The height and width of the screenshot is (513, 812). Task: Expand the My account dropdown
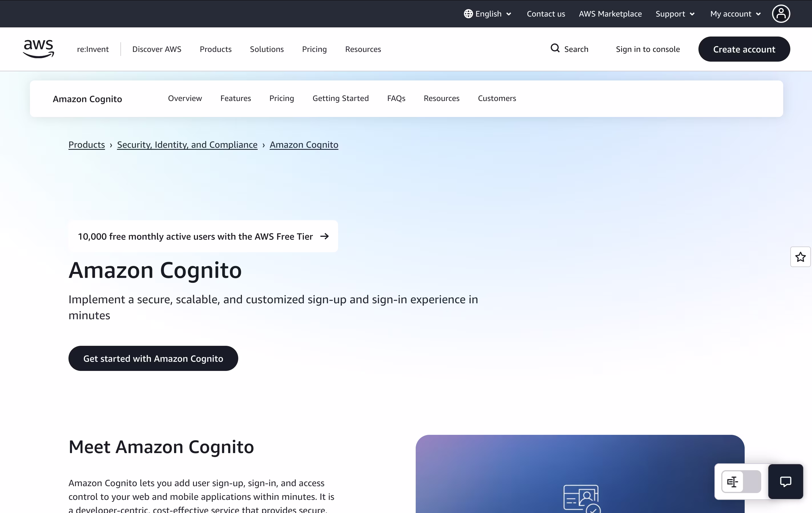736,14
